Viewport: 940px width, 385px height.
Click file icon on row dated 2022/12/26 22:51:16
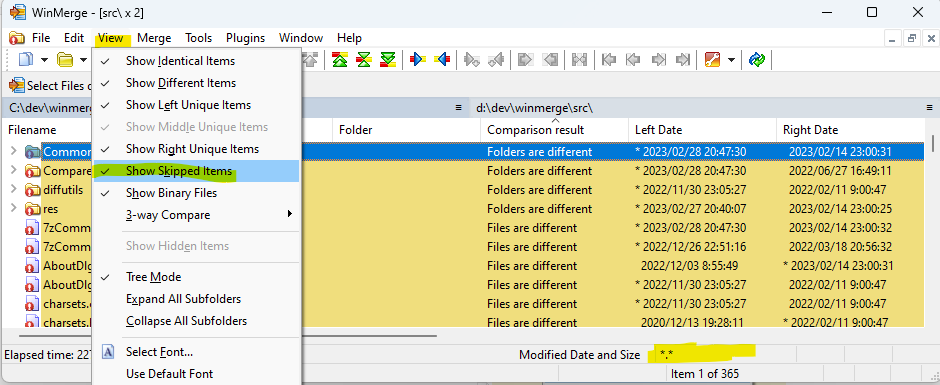[x=33, y=247]
